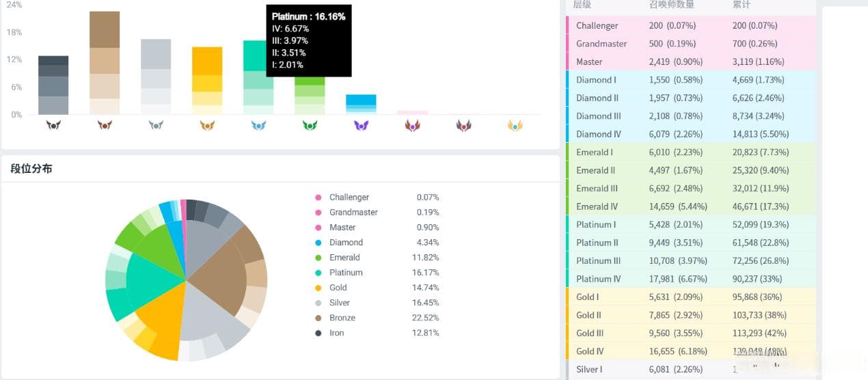This screenshot has width=868, height=380.
Task: Click the Silver I row in the table
Action: [x=691, y=370]
